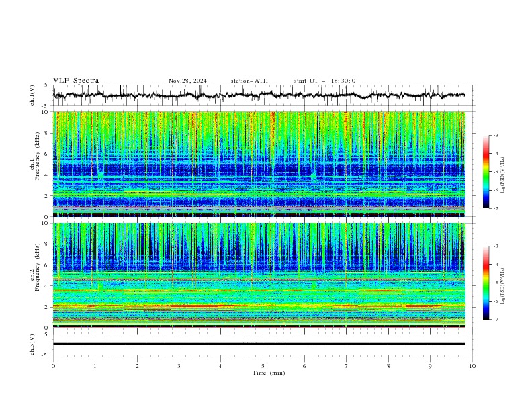Click the ch.1 spectrogram color bar
This screenshot has width=532, height=411.
coord(486,172)
